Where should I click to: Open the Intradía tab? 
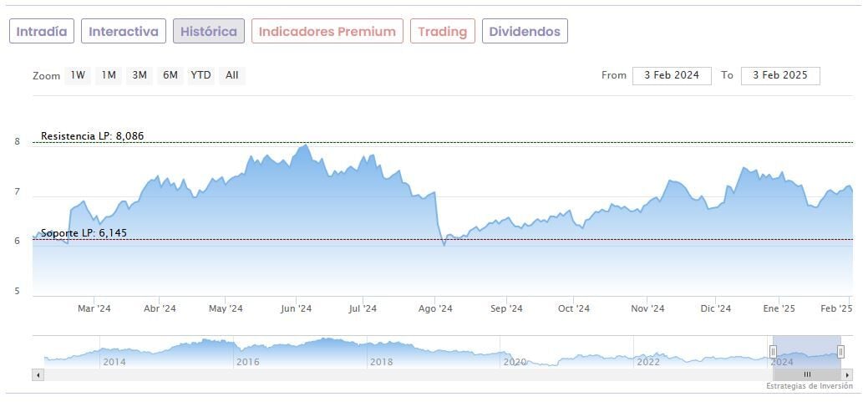pos(42,32)
